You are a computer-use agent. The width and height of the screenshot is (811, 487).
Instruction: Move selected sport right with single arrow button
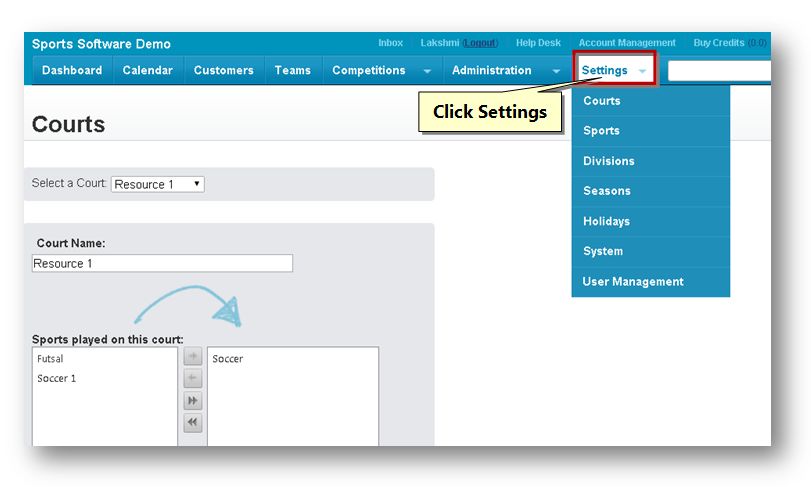click(x=192, y=356)
